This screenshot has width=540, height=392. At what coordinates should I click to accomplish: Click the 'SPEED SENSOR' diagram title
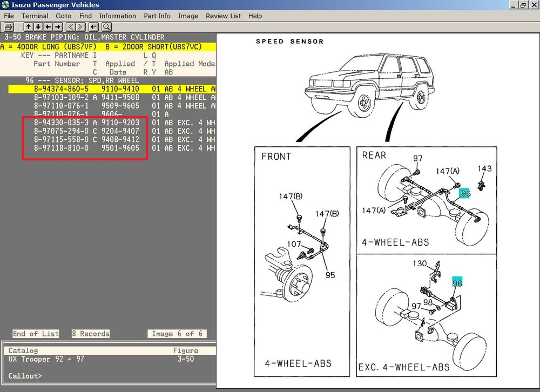(289, 42)
